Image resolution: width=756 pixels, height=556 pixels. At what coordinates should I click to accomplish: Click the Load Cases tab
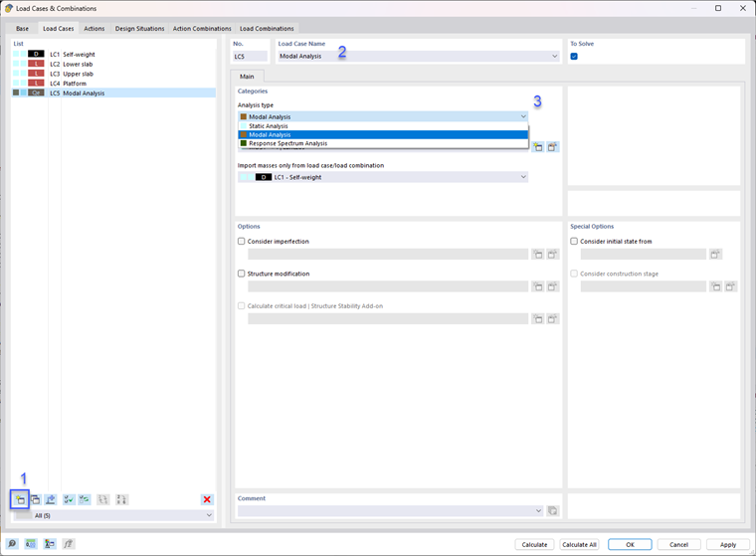[x=58, y=29]
